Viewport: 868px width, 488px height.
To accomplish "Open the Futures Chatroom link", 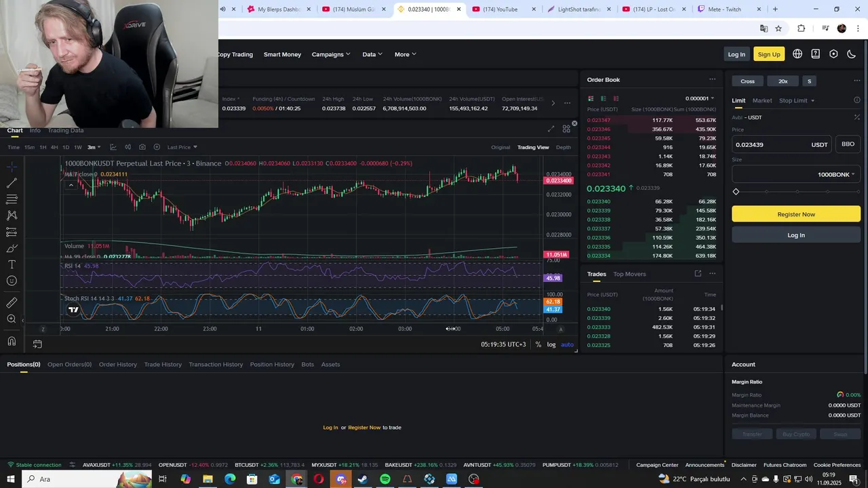I will [x=785, y=465].
